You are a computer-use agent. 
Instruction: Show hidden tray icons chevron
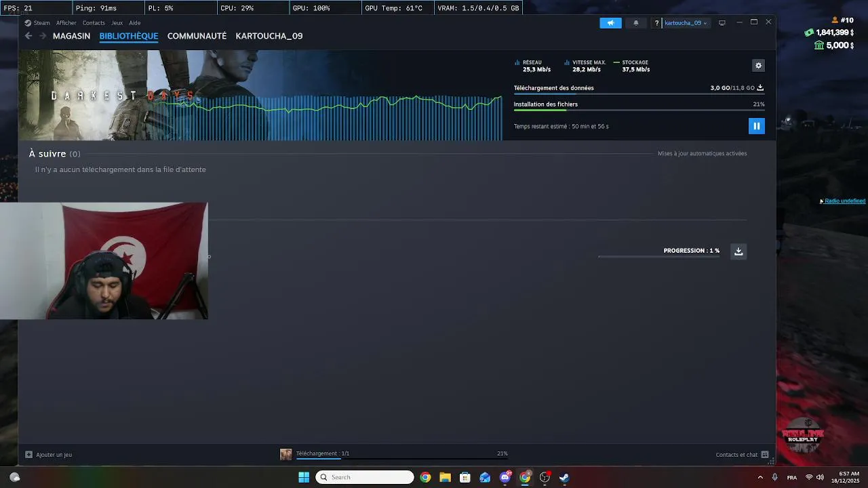[x=760, y=477]
